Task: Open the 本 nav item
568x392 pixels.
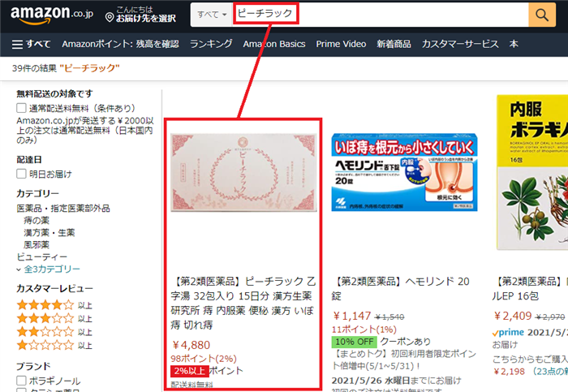Action: [514, 44]
